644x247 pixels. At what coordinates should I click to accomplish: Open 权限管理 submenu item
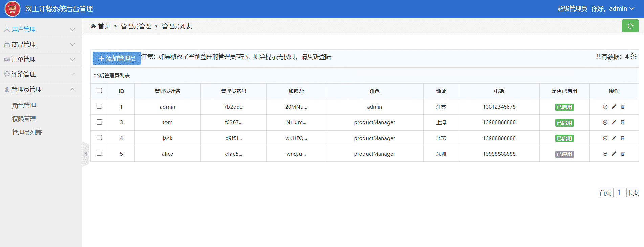[24, 119]
